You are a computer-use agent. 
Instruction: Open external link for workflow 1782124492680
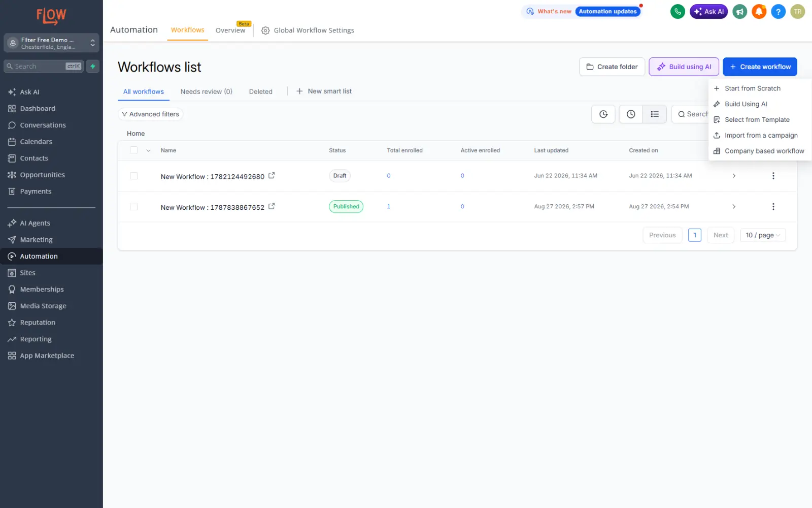pos(272,175)
